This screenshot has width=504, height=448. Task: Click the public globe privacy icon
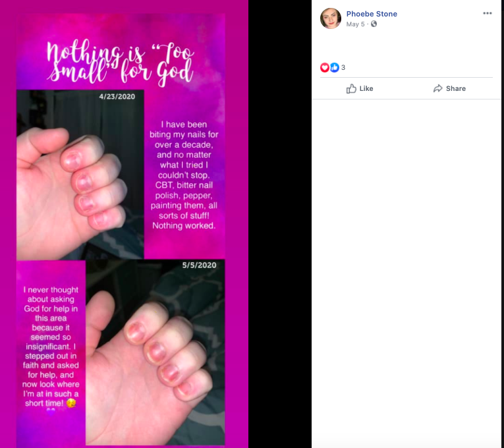coord(374,24)
